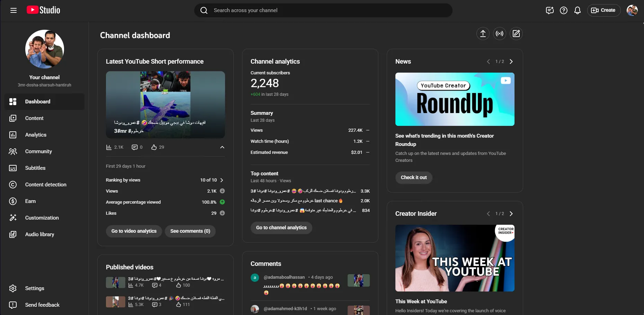Open published video thumbnail with 5.3K views

[x=116, y=302]
